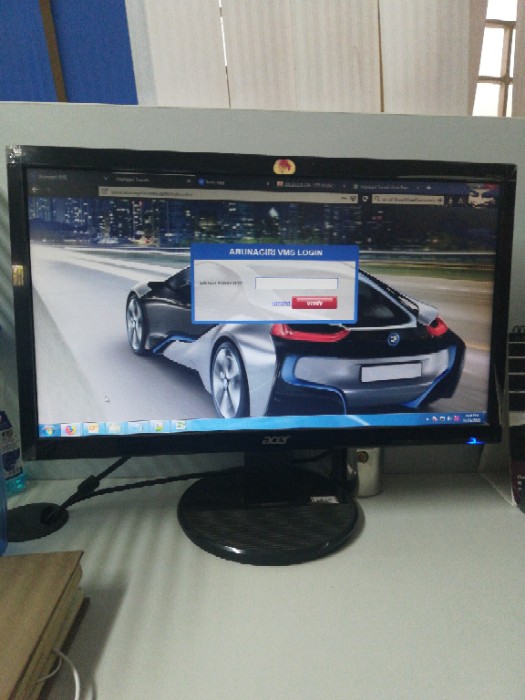Click the taskbar clock and date

pos(475,418)
